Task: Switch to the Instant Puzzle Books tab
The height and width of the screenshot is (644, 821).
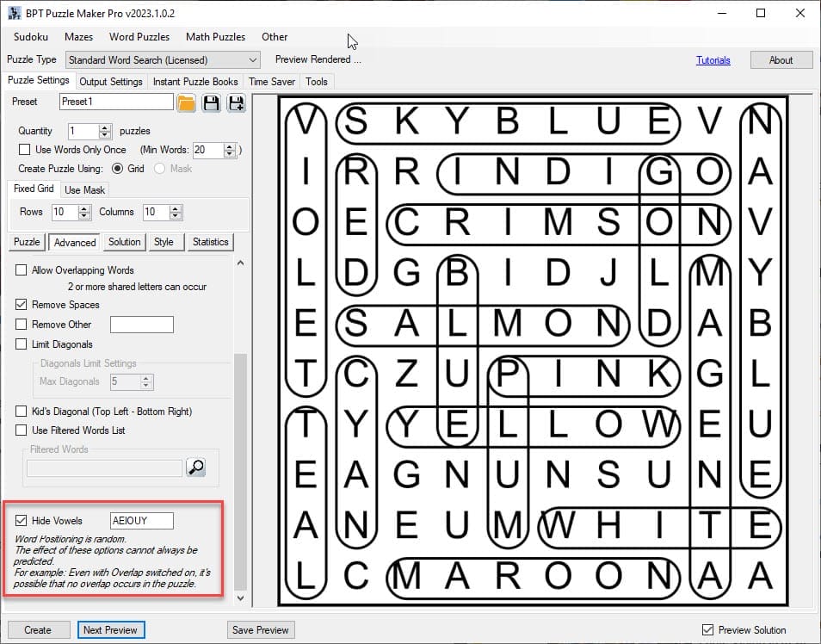Action: (195, 82)
